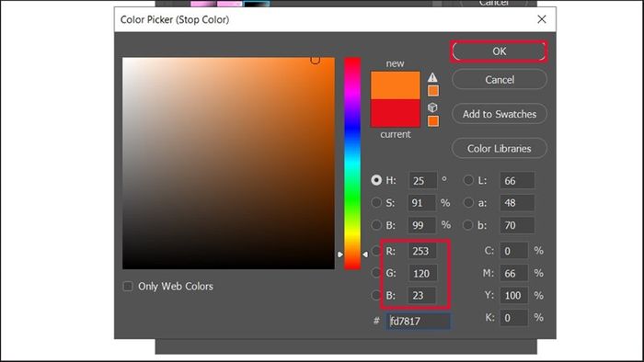Viewport: 644px width, 362px height.
Task: Click the S field showing 91
Action: pos(421,203)
